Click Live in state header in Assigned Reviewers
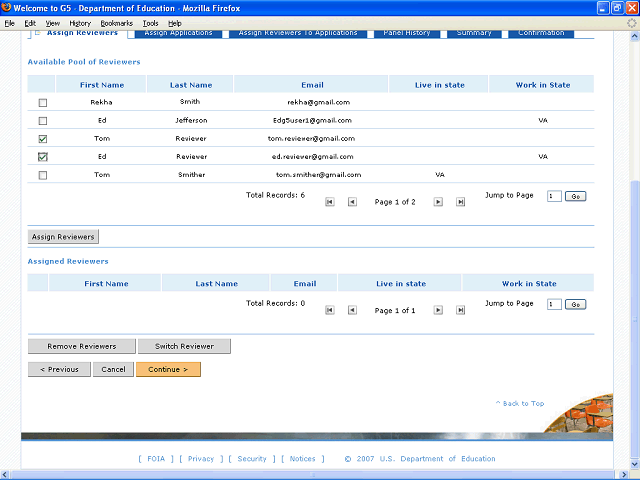The height and width of the screenshot is (480, 640). 401,284
